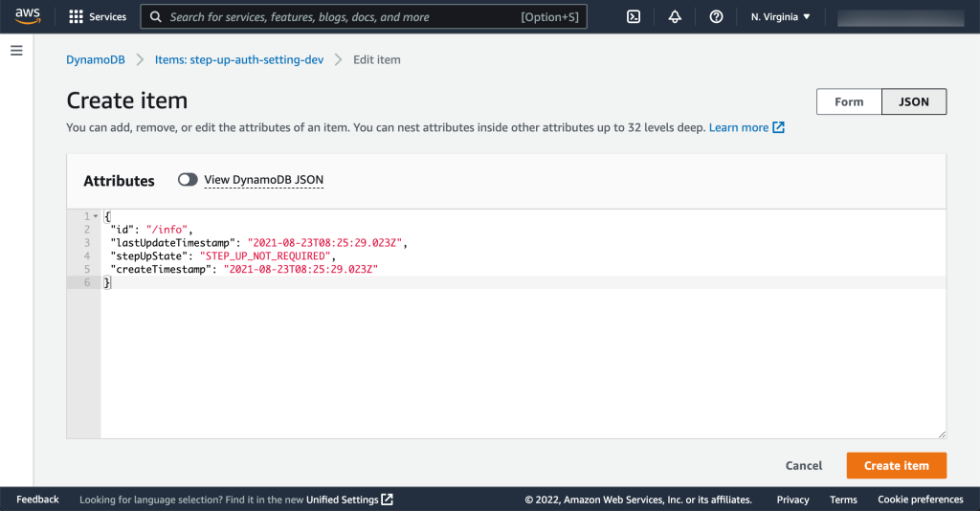Viewport: 980px width, 511px height.
Task: Click the "stepUpState" key text
Action: coord(148,256)
